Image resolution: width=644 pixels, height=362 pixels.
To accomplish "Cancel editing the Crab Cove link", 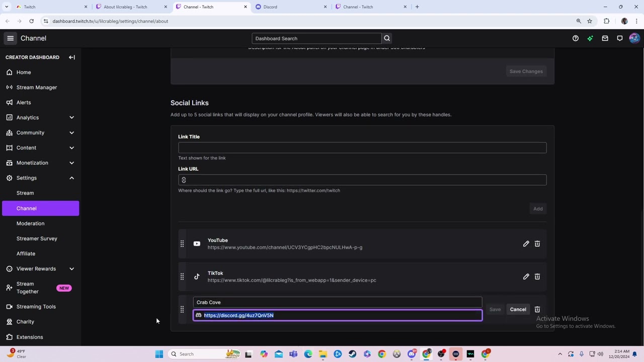I will tap(518, 310).
